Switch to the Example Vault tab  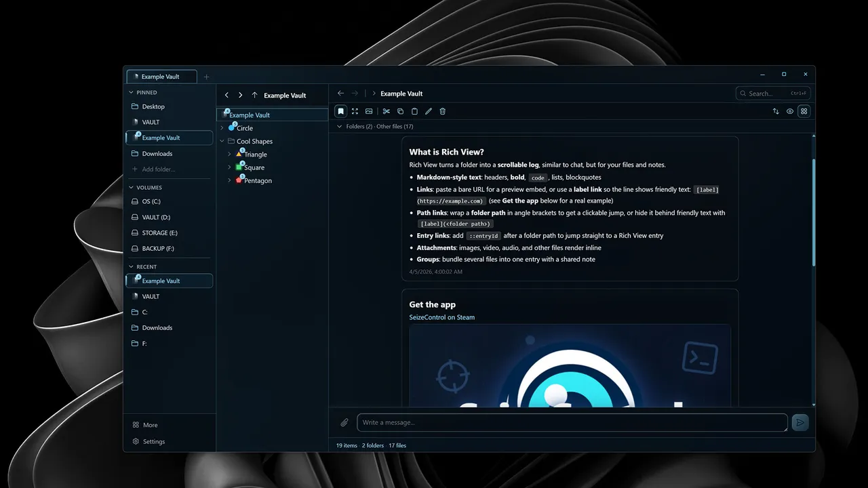click(x=161, y=77)
